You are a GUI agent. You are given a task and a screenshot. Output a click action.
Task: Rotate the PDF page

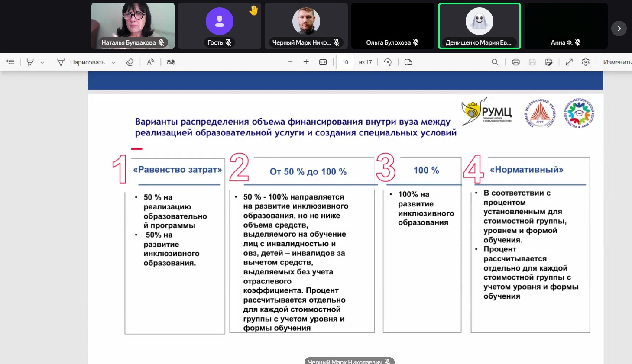388,62
